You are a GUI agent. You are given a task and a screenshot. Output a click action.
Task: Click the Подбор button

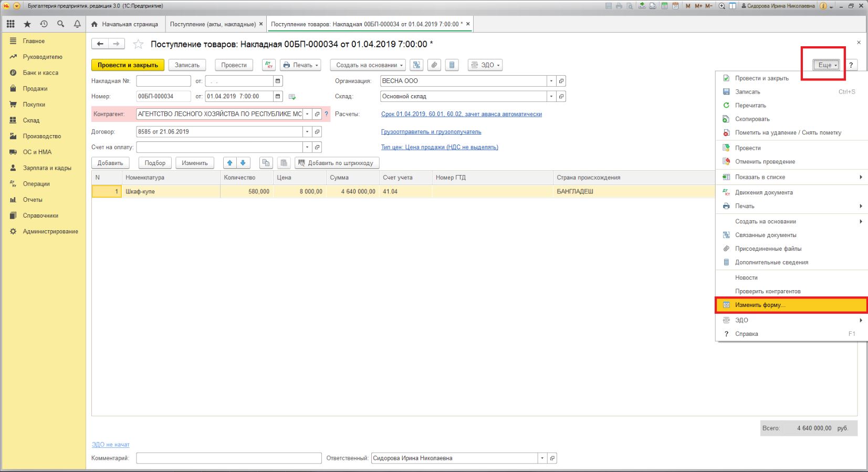point(155,163)
